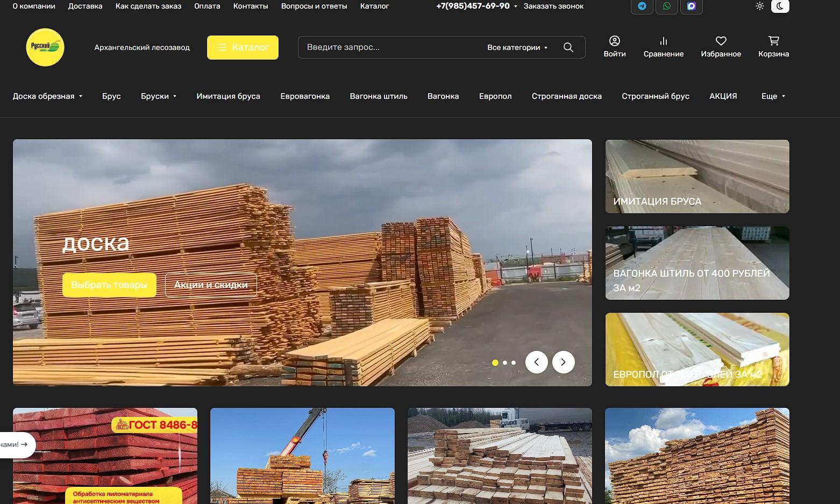The image size is (840, 504).
Task: Switch to light theme sun toggle
Action: tap(759, 6)
